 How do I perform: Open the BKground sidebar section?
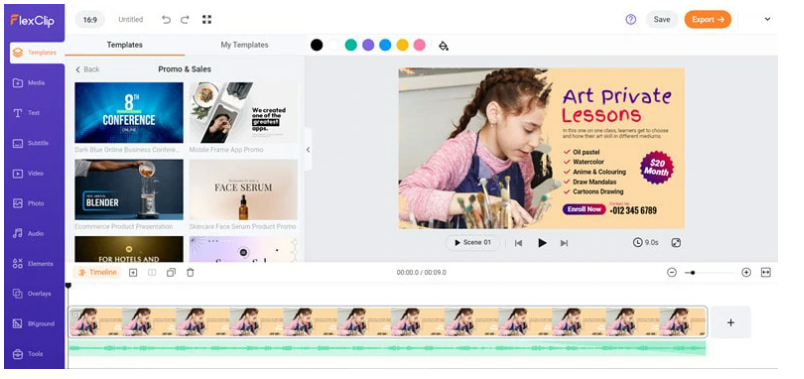pos(33,324)
